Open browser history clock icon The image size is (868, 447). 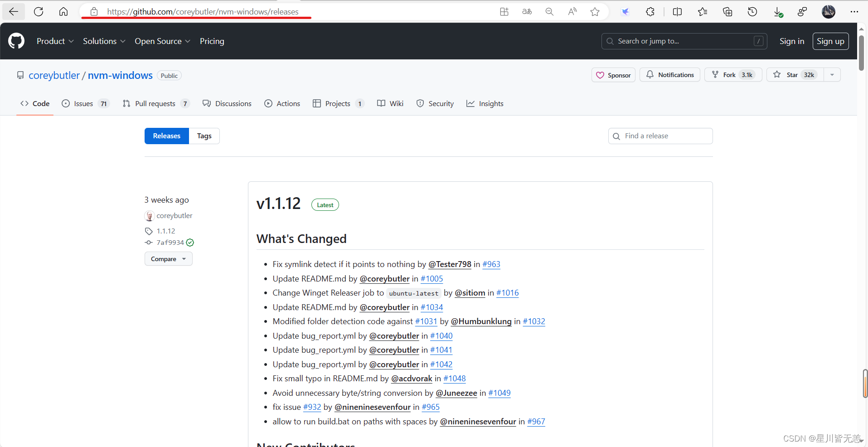coord(752,12)
